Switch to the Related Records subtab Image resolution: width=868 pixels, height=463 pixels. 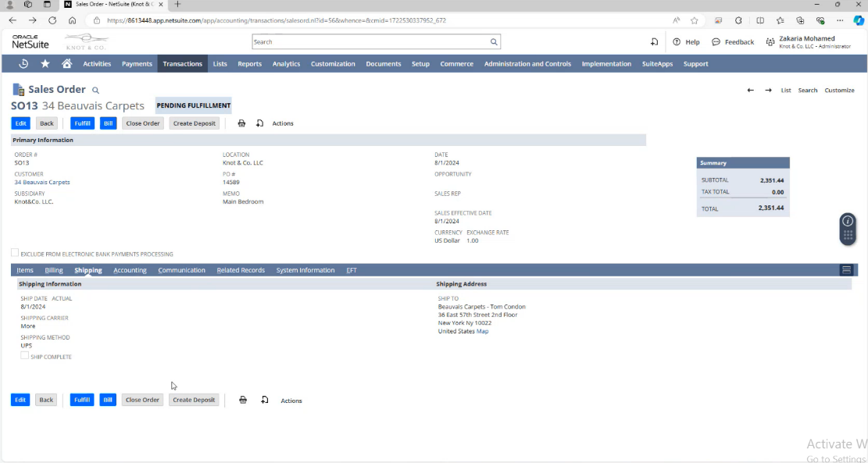click(241, 270)
